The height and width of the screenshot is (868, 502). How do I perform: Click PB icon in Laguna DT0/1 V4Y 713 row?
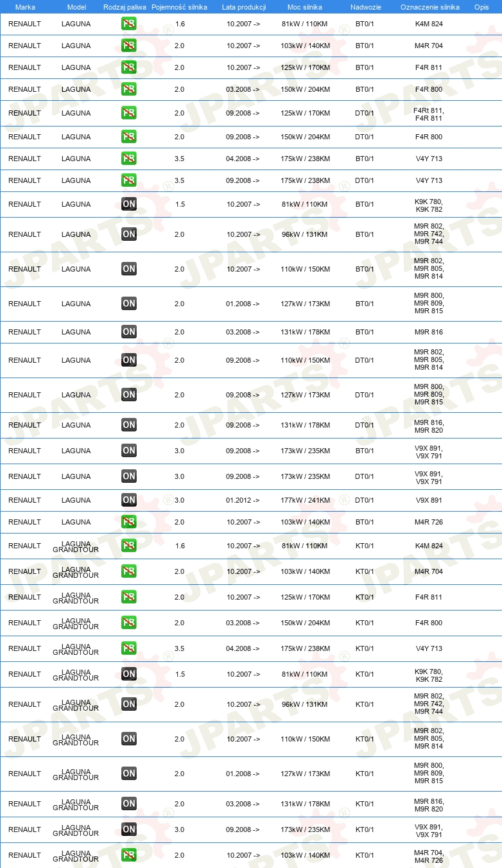[129, 180]
